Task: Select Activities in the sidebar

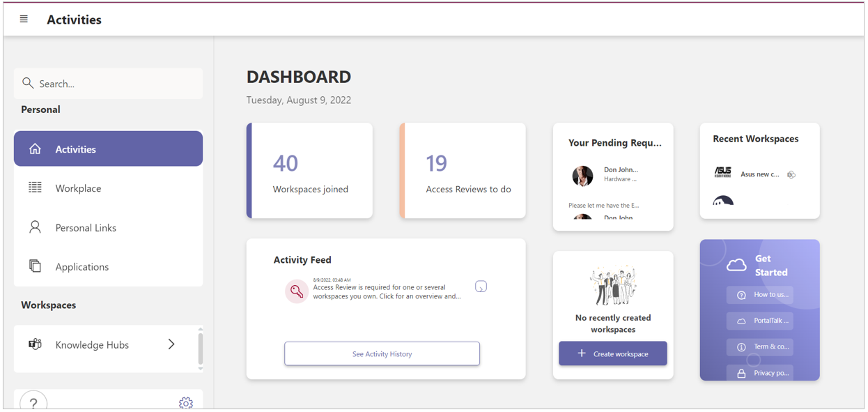Action: coord(108,149)
